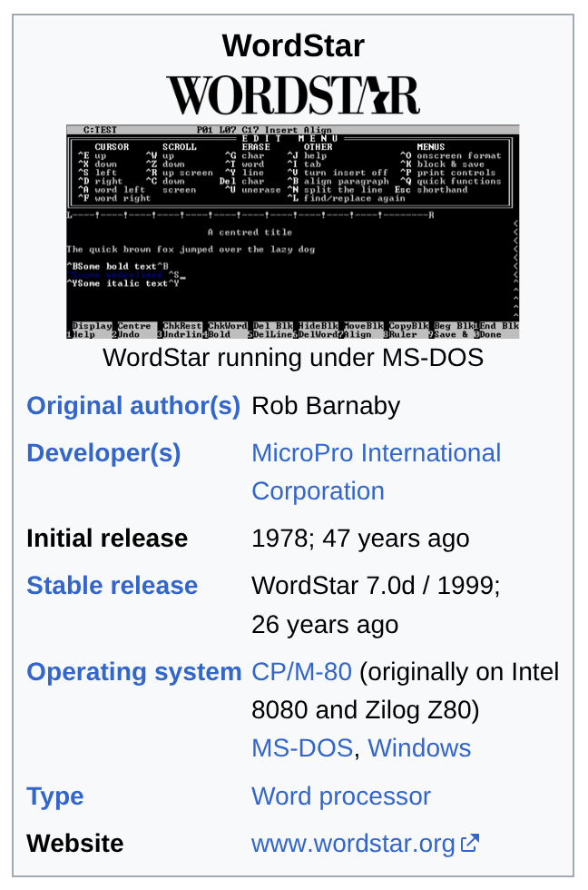The width and height of the screenshot is (588, 890).
Task: Open the WordStar MS-DOS screenshot thumbnail
Action: coord(292,232)
